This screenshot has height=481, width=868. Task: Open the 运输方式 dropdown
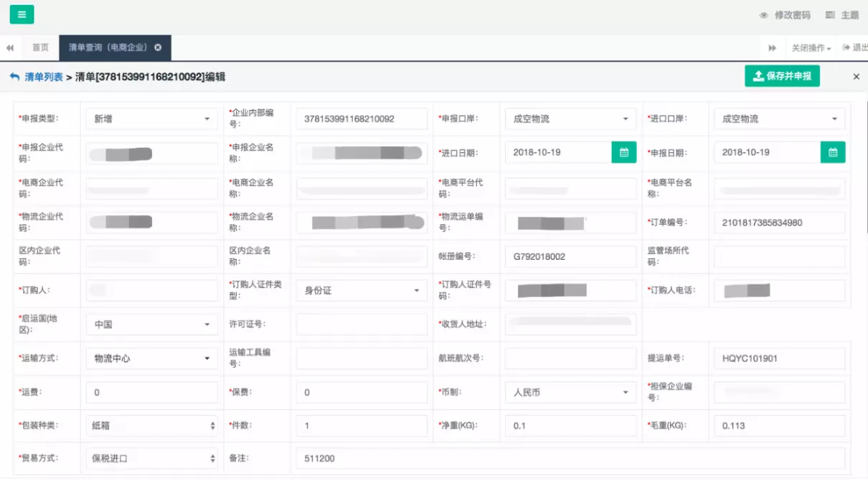[151, 358]
